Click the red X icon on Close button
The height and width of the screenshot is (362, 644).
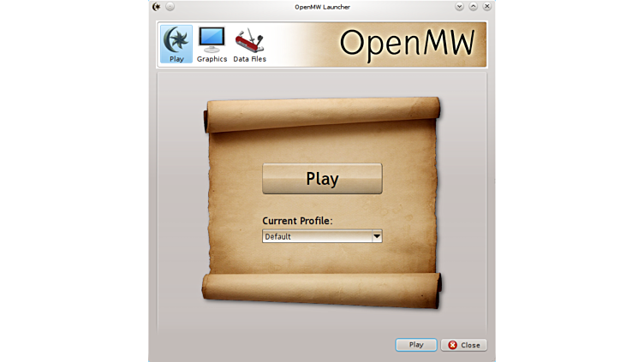(x=453, y=345)
